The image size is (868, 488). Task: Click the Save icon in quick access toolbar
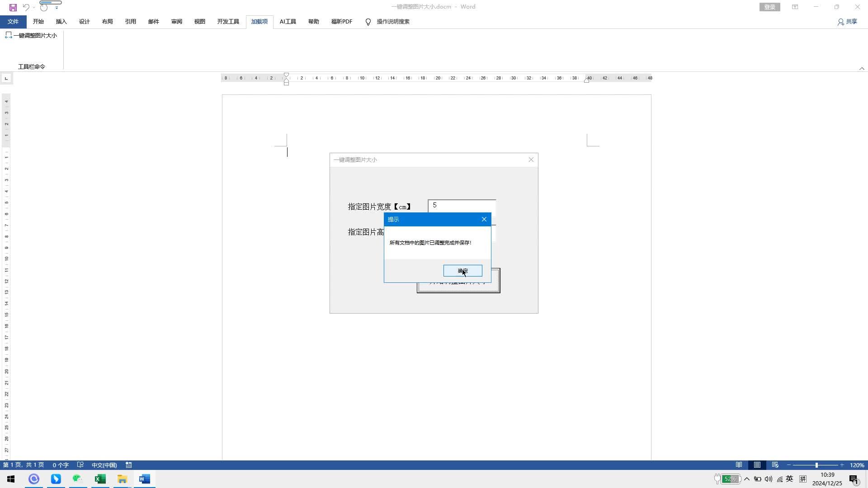[13, 7]
